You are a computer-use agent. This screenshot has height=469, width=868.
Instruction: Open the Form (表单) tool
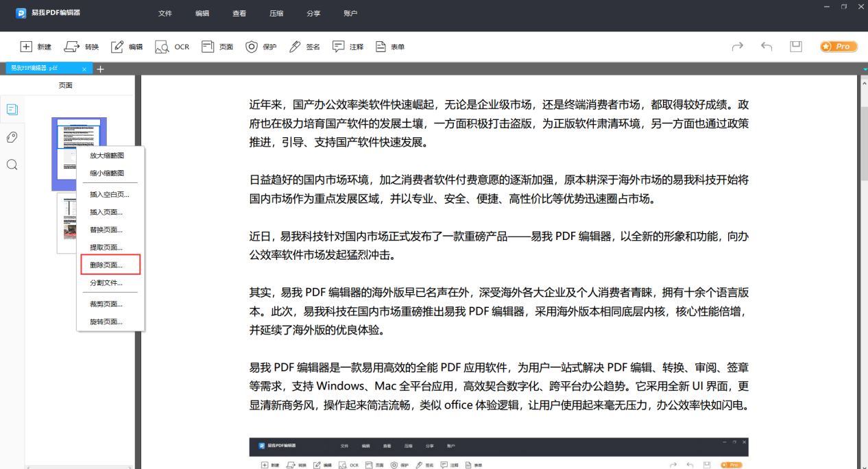pos(390,47)
